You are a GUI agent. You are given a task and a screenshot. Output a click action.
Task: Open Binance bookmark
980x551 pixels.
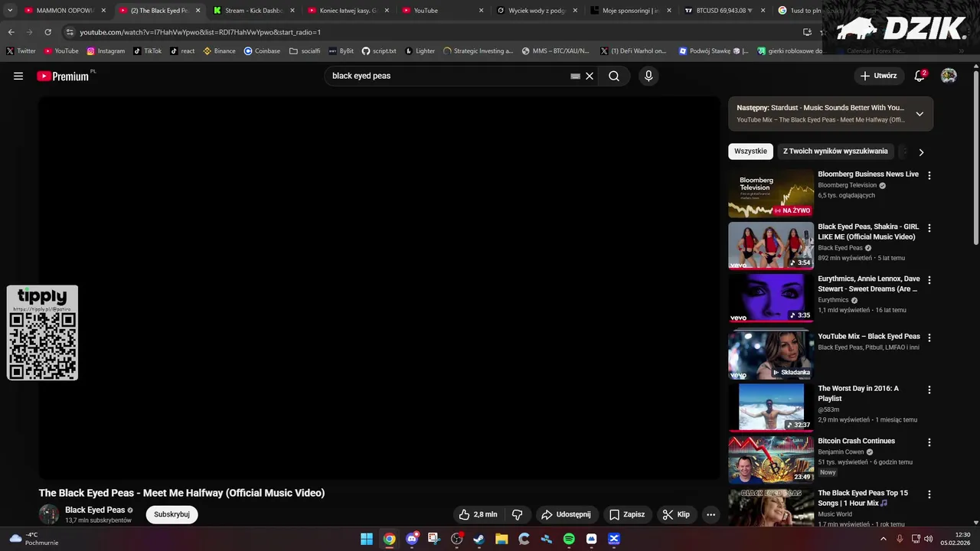(x=219, y=51)
